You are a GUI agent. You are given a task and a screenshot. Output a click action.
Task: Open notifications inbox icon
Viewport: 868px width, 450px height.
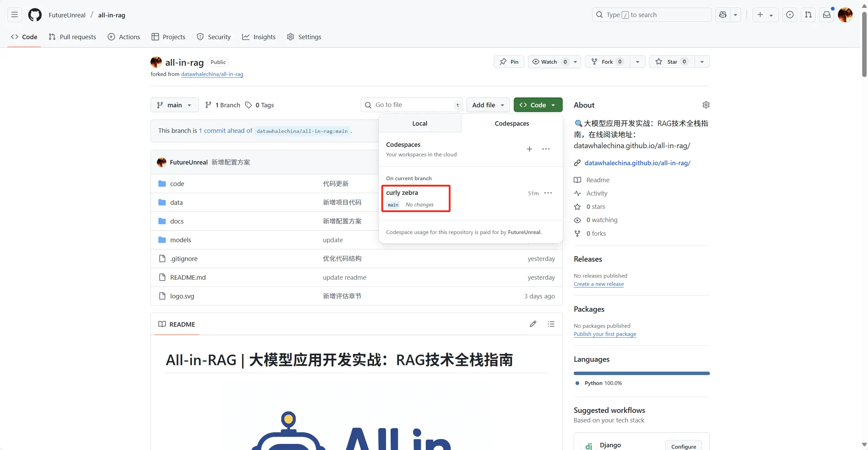[x=826, y=15]
